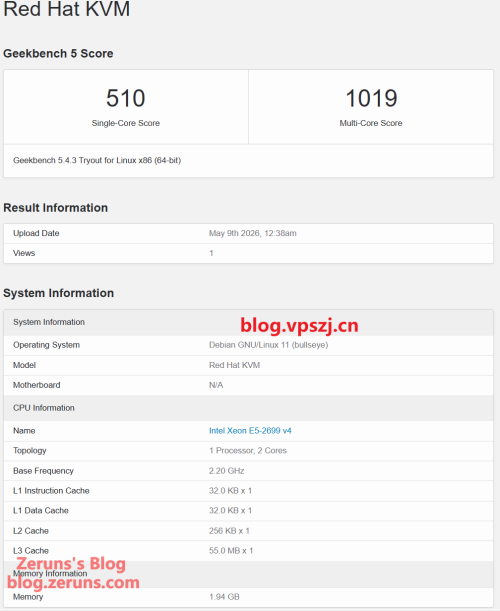Open the Intel Xeon E5-2699 v4 link

pos(250,431)
